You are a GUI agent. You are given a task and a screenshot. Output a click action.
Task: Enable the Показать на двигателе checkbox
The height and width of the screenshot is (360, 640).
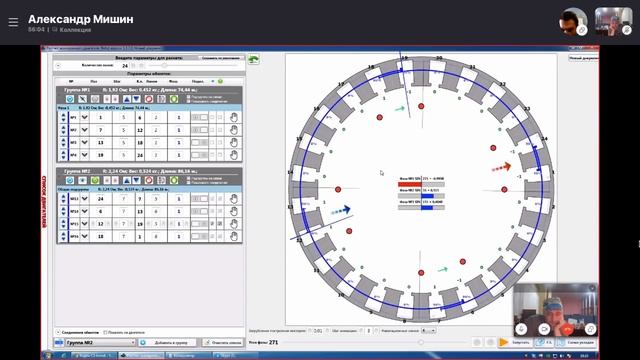coord(105,333)
